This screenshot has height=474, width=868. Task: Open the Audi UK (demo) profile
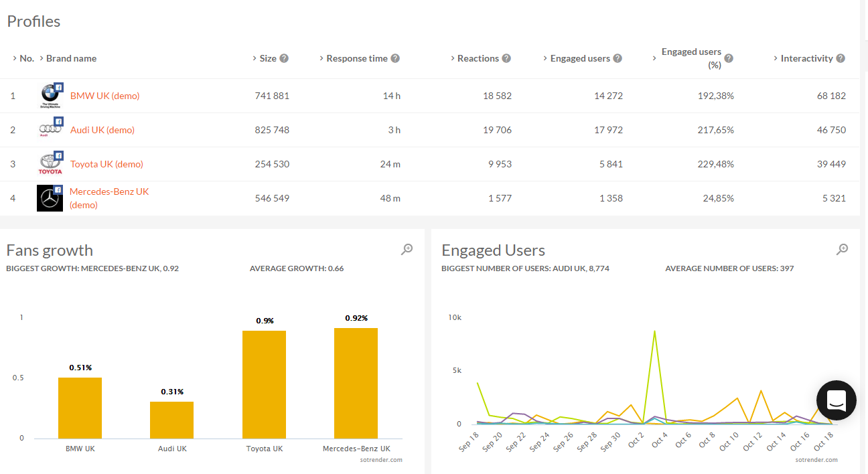[102, 130]
